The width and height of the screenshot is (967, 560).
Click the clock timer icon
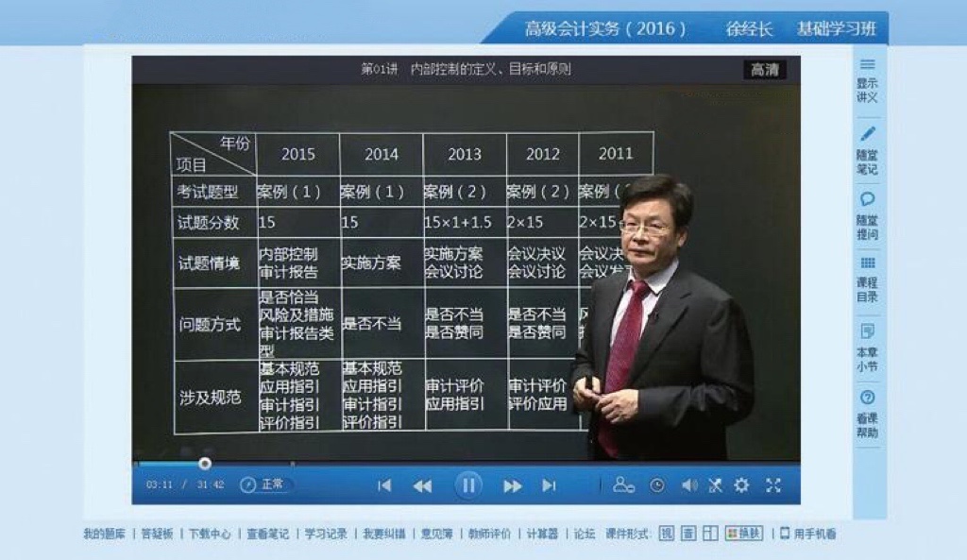coord(657,485)
